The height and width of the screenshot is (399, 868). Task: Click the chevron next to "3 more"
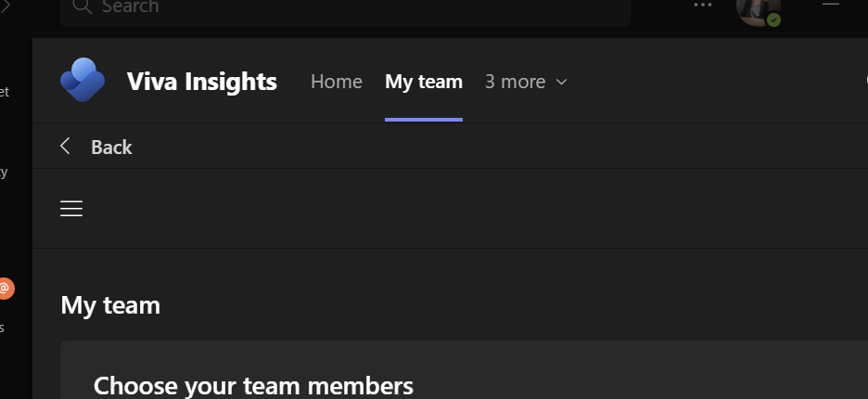[x=561, y=82]
